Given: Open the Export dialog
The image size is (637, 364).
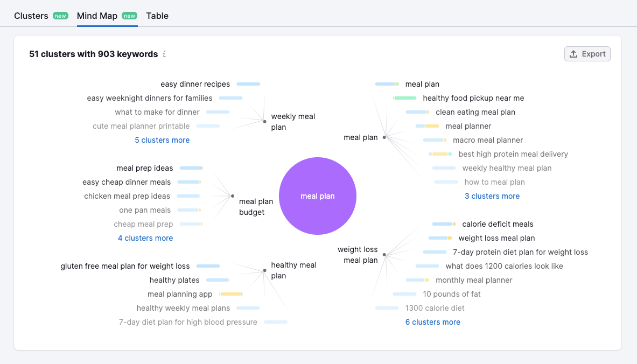Looking at the screenshot, I should pos(587,53).
